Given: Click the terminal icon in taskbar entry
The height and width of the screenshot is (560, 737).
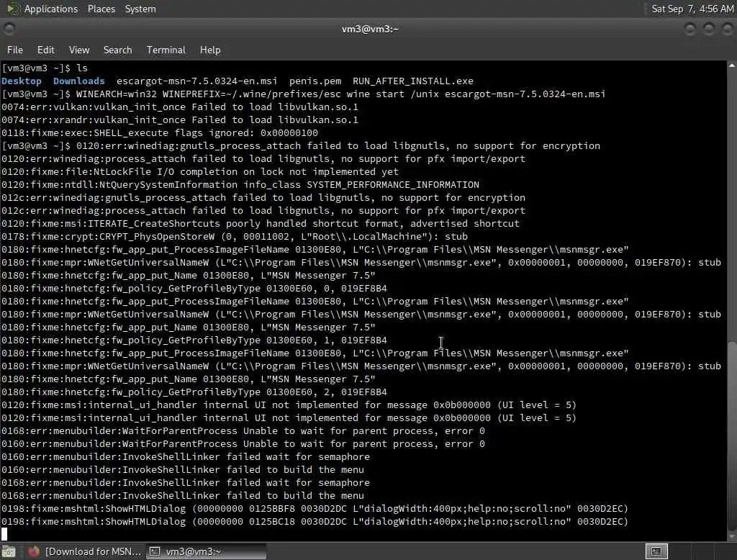Looking at the screenshot, I should coord(155,551).
